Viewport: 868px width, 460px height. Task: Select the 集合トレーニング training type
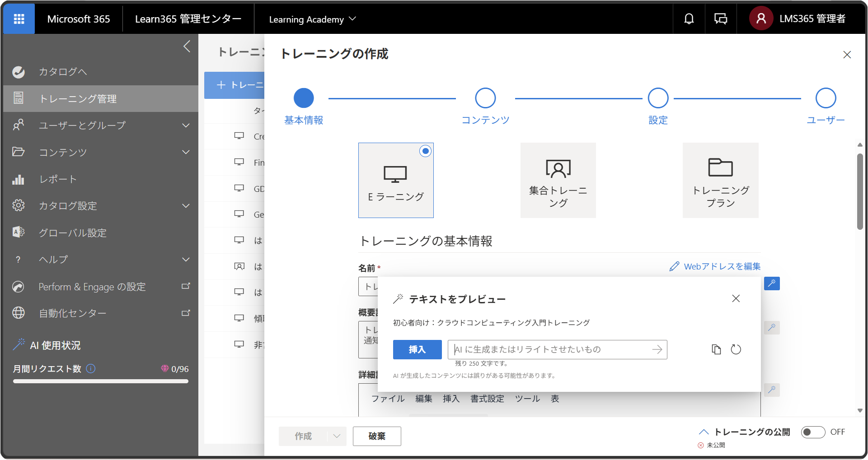(x=558, y=181)
